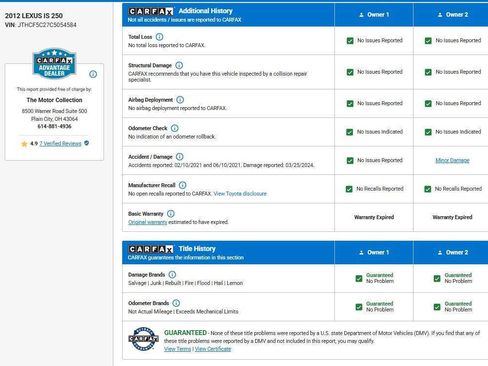Open the Manufacturer Recall info icon
This screenshot has width=488, height=366.
pyautogui.click(x=182, y=185)
